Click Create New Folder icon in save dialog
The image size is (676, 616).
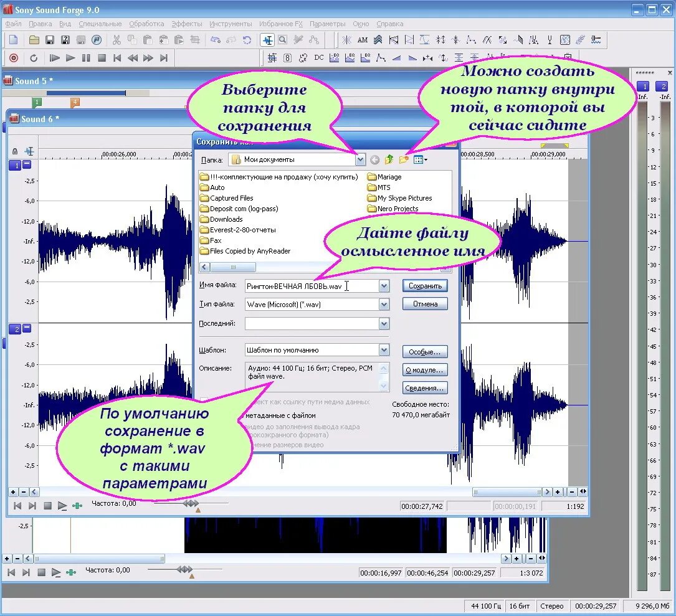tap(404, 160)
